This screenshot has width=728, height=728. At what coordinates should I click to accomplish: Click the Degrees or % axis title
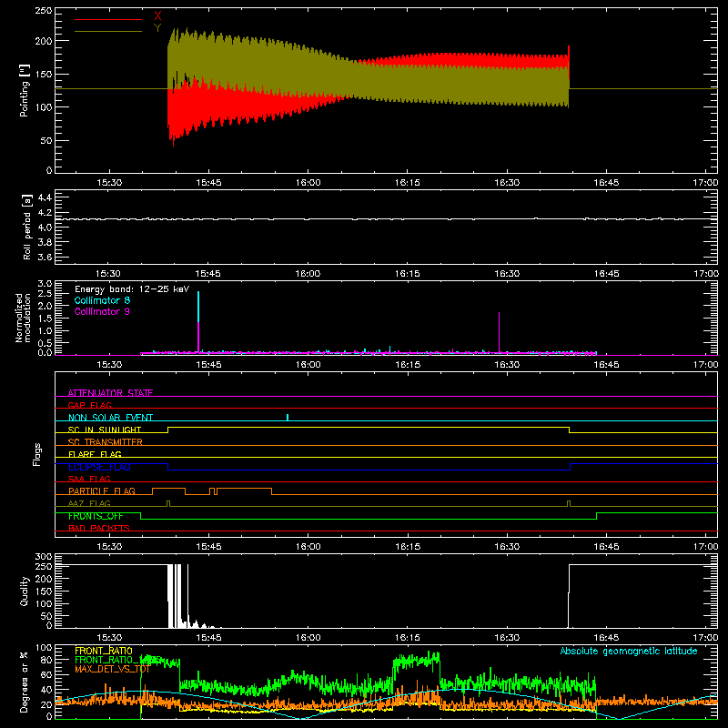pyautogui.click(x=25, y=682)
